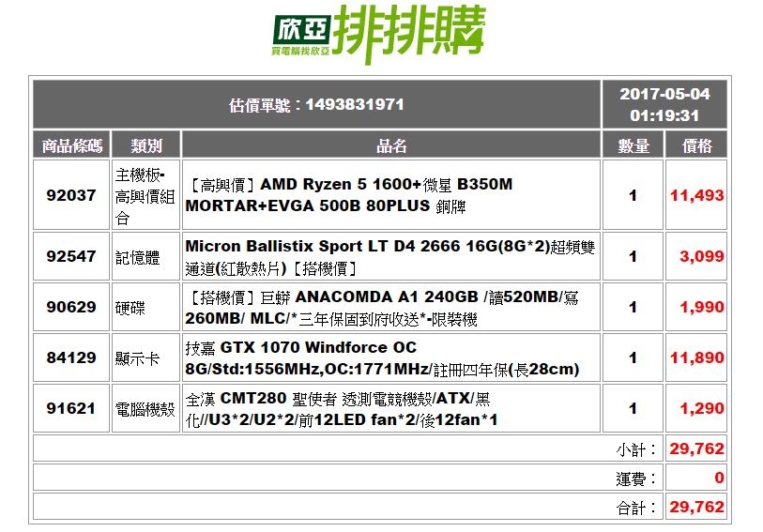Click the quantity 1 in the 92037 row
The image size is (763, 532).
[633, 195]
